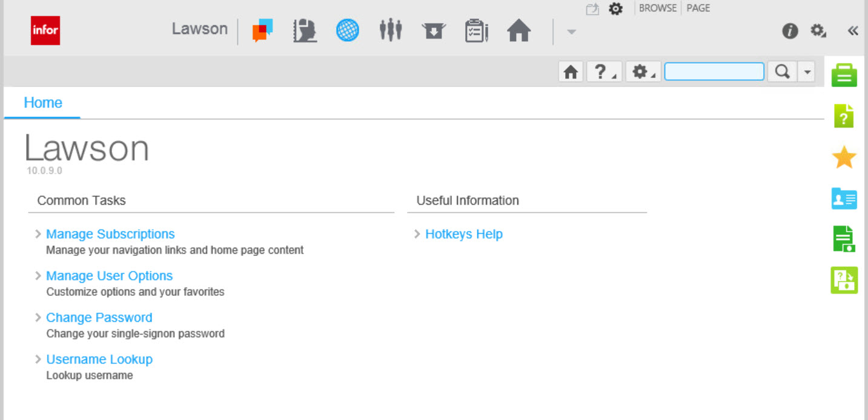Click the red Infor logo
The width and height of the screenshot is (868, 420).
click(45, 30)
